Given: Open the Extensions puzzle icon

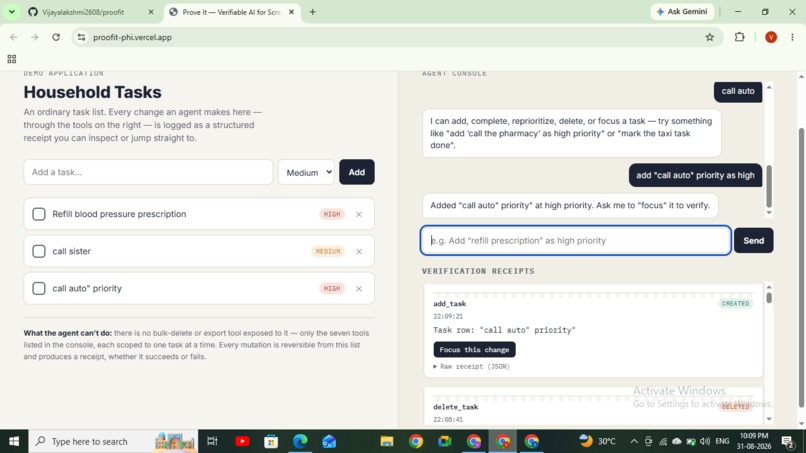Looking at the screenshot, I should (x=740, y=37).
